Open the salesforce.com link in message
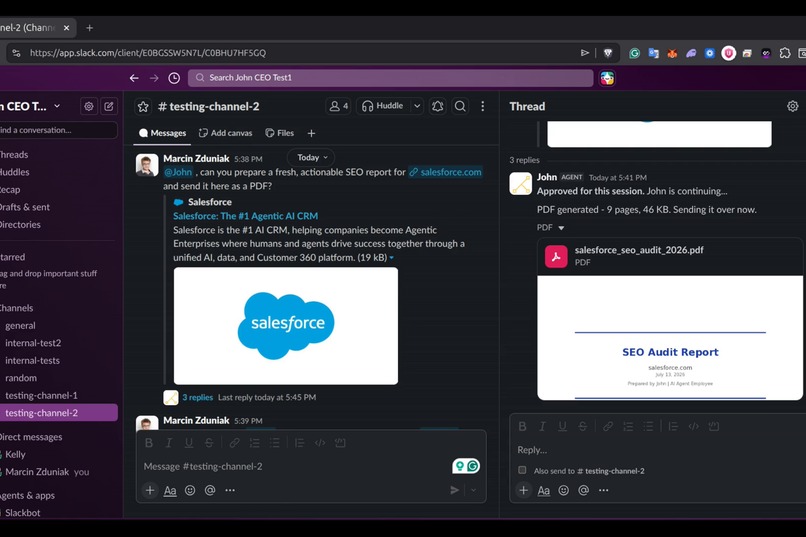806x537 pixels. (446, 172)
